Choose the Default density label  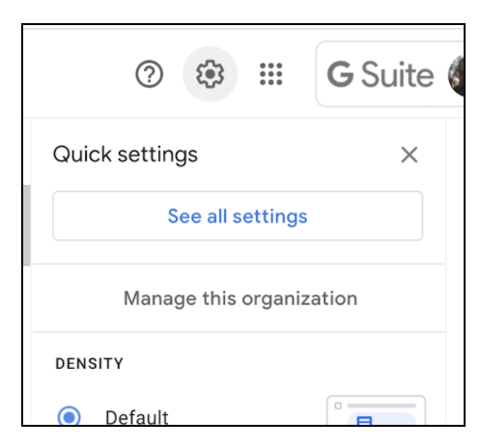(x=136, y=417)
